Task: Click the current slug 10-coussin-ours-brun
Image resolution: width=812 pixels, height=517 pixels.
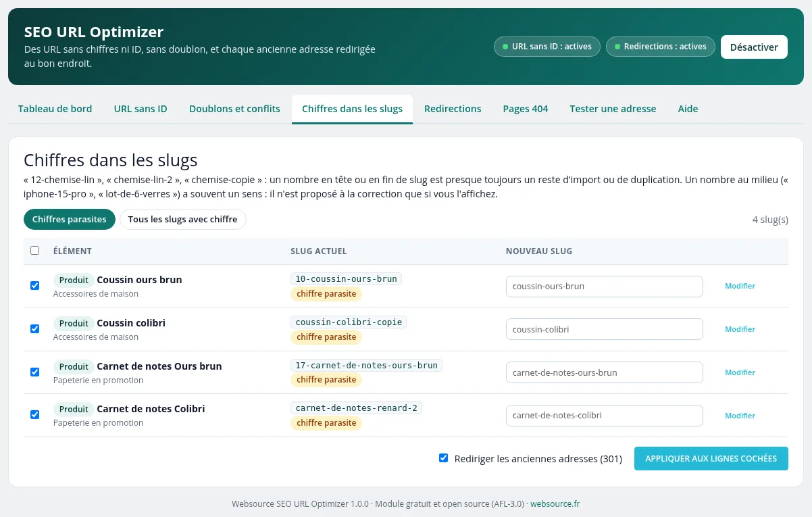Action: click(346, 279)
